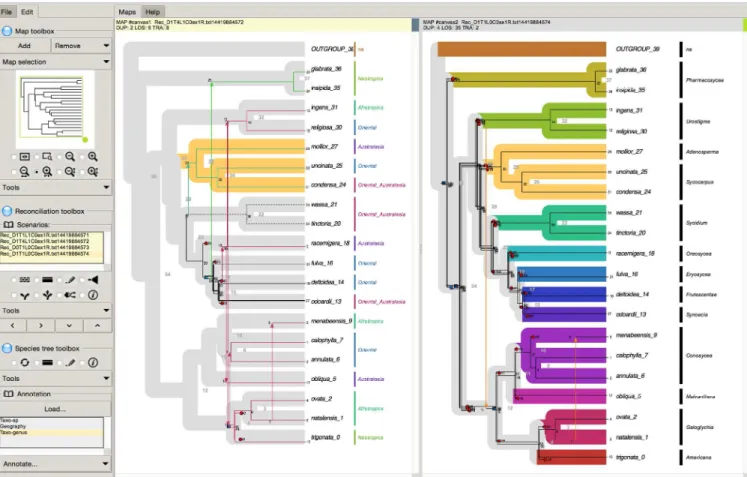The image size is (747, 477).
Task: Select the horizontal zoom in magnifier icon
Action: 47,172
